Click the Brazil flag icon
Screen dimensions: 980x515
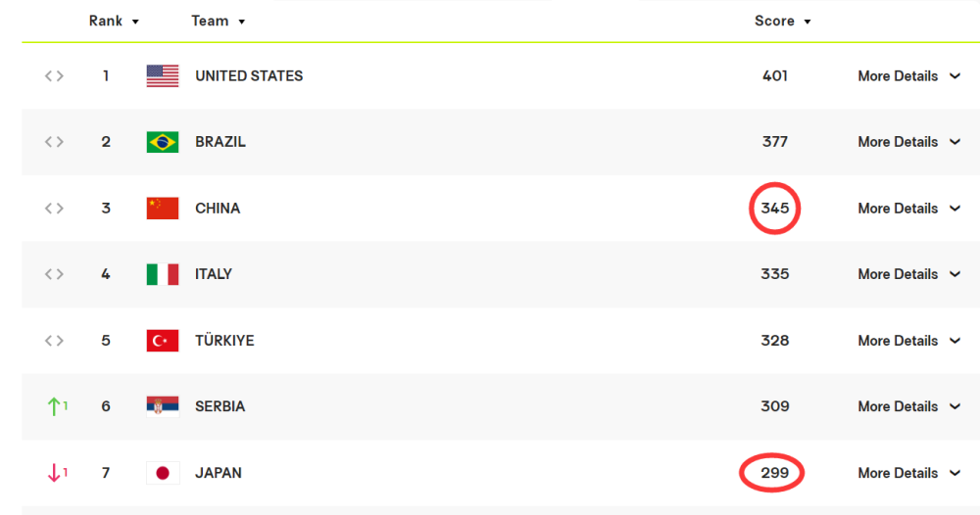click(x=163, y=142)
